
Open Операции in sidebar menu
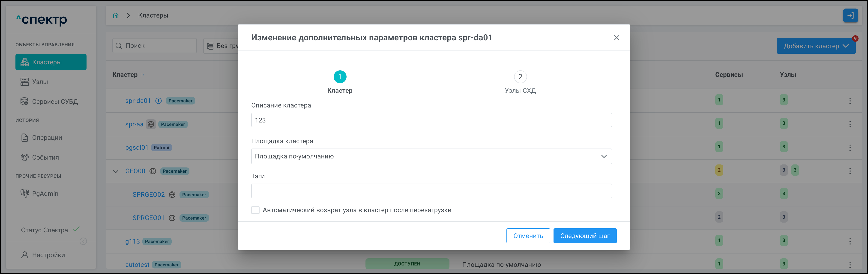(x=47, y=138)
